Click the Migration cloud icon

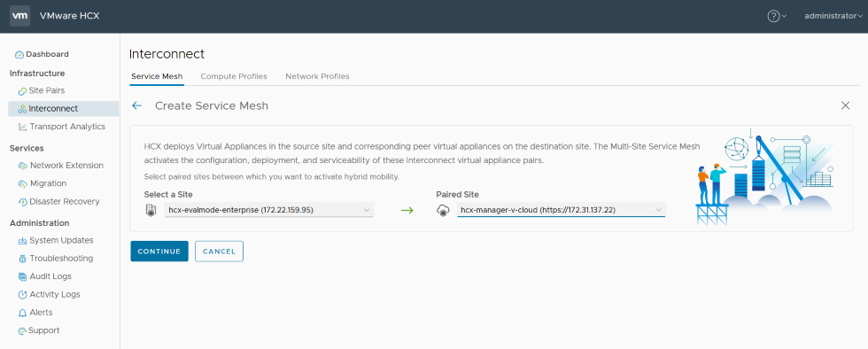tap(23, 184)
